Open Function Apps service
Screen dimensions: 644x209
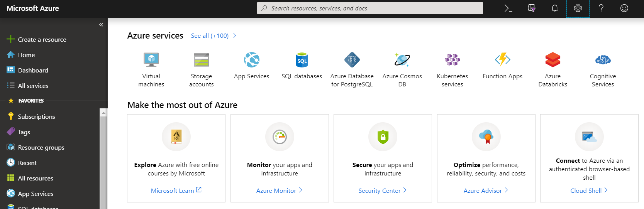coord(502,60)
